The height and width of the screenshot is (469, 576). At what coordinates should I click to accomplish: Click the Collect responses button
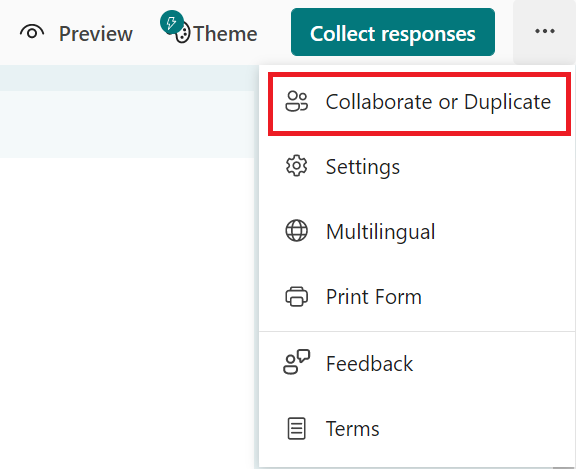[x=393, y=32]
